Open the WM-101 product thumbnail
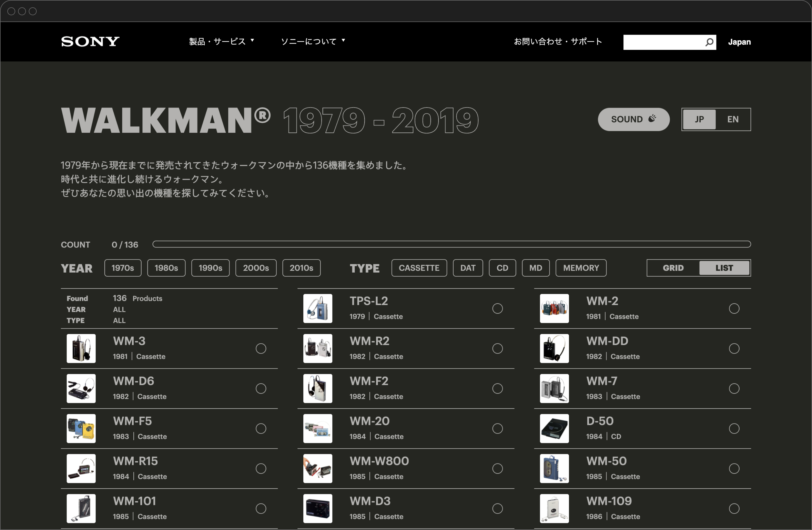 (81, 509)
